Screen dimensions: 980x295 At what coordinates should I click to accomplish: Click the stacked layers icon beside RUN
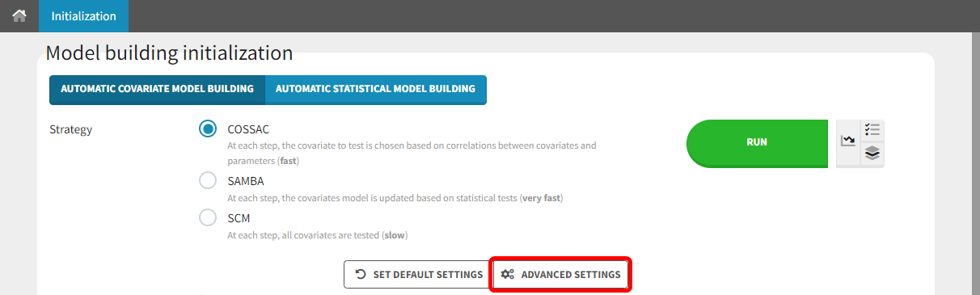[x=872, y=154]
